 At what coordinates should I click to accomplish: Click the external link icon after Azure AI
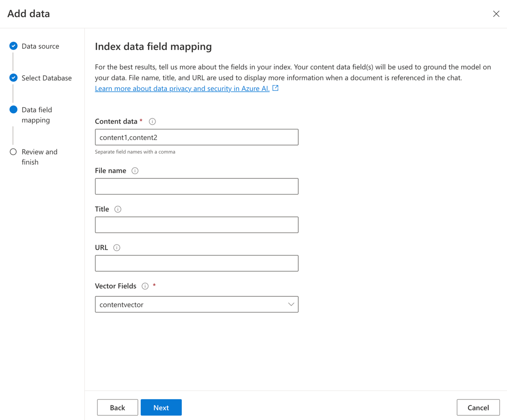click(x=275, y=88)
